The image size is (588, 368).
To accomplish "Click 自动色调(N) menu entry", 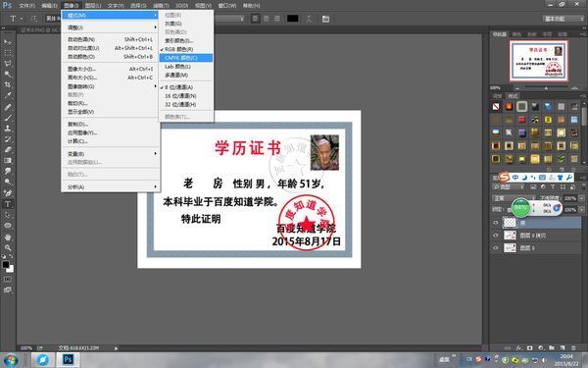I will click(x=111, y=39).
